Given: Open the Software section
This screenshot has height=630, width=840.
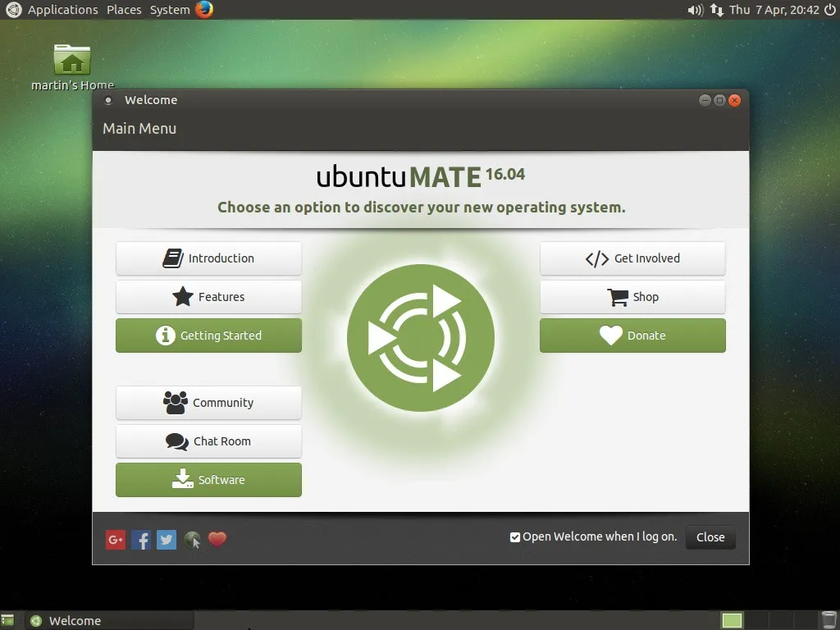Looking at the screenshot, I should [208, 480].
